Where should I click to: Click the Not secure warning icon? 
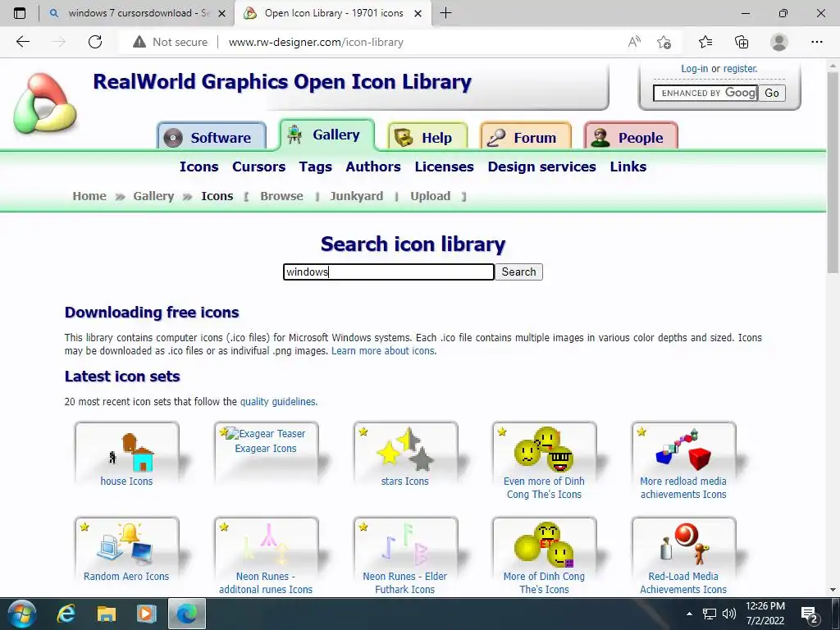coord(139,42)
